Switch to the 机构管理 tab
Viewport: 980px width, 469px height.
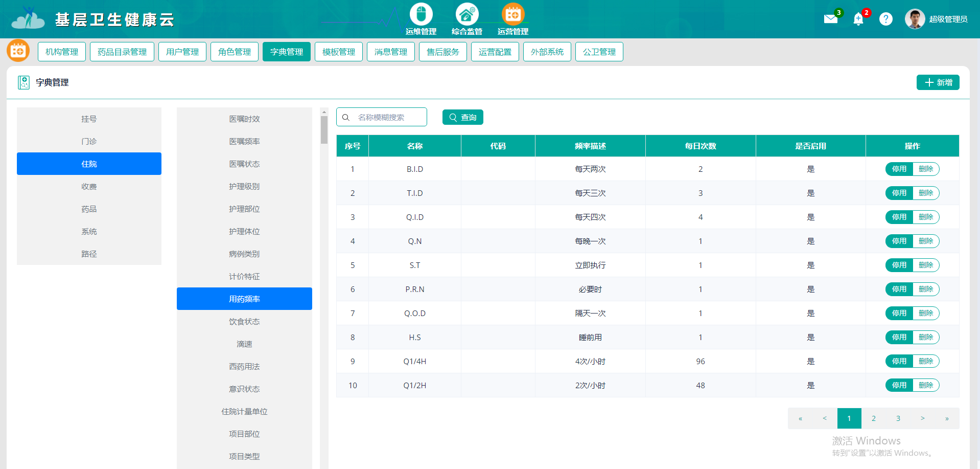coord(62,52)
